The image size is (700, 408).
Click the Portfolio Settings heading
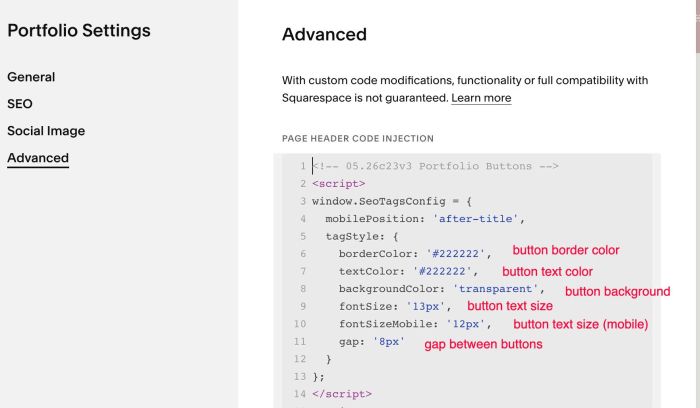79,30
